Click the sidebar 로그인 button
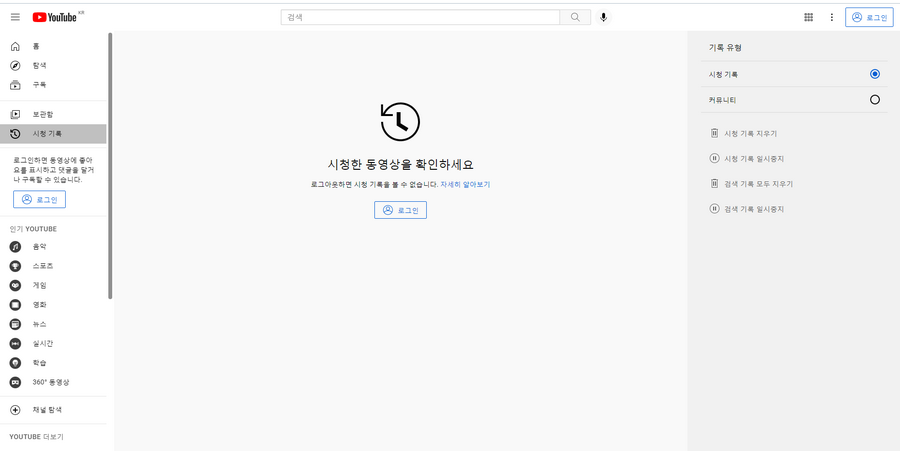Screen dimensions: 900x451 tap(40, 200)
